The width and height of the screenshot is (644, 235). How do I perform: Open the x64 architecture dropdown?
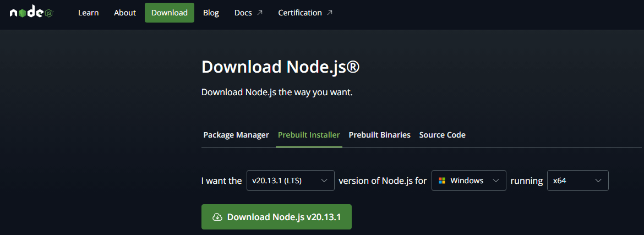(577, 181)
